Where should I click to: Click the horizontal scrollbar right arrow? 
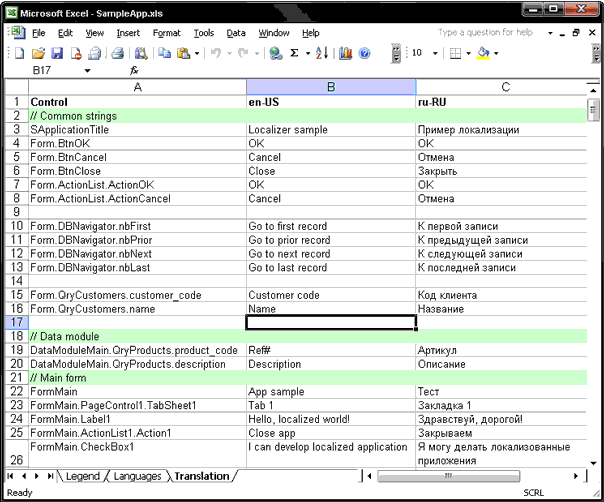click(x=576, y=476)
